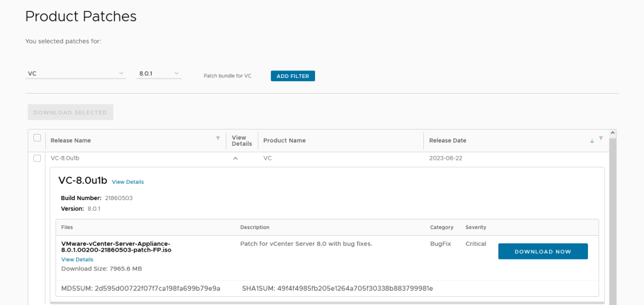Click the table scrollbar up arrow
This screenshot has height=305, width=644.
point(613,133)
